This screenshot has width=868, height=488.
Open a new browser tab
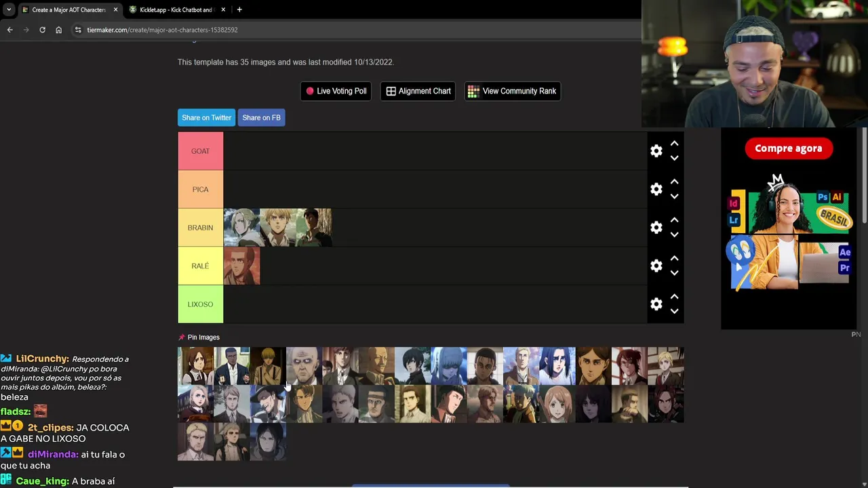coord(239,9)
